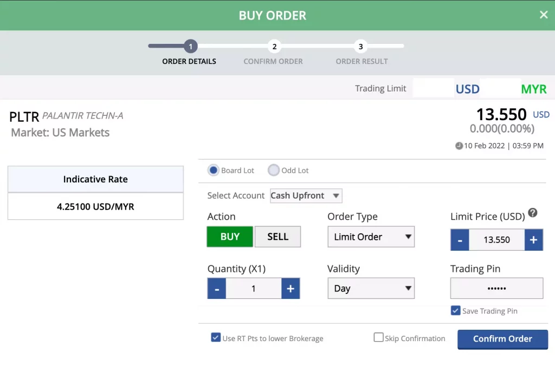Decrease Quantity with minus button
Viewport: 555px width, 392px height.
coord(217,289)
